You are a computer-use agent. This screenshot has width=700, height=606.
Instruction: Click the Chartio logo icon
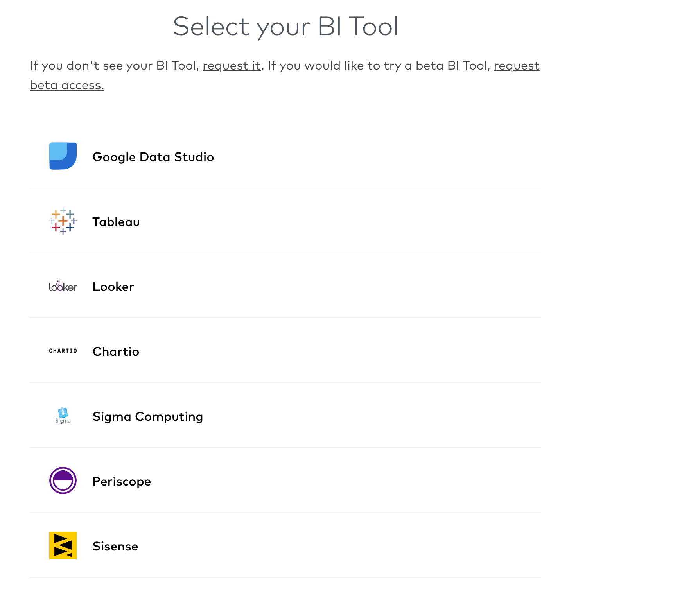(x=63, y=351)
